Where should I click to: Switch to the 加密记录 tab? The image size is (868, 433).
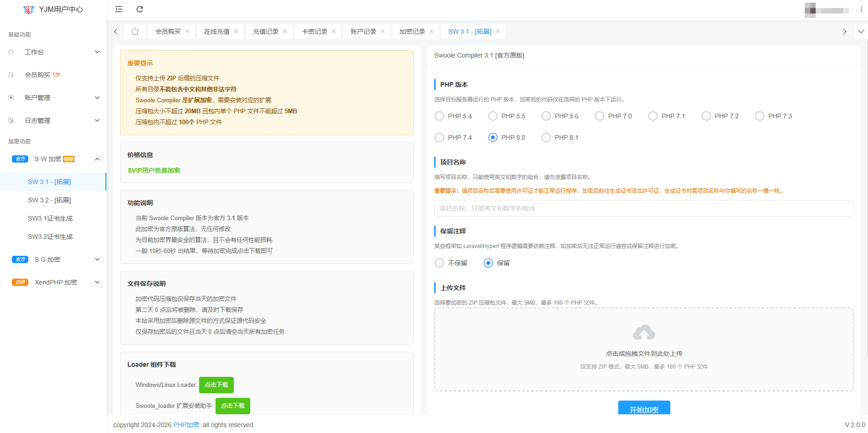[412, 32]
